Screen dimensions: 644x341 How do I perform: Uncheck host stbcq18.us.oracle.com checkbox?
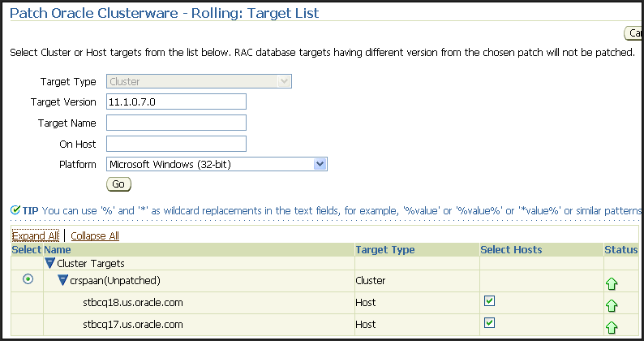(489, 300)
